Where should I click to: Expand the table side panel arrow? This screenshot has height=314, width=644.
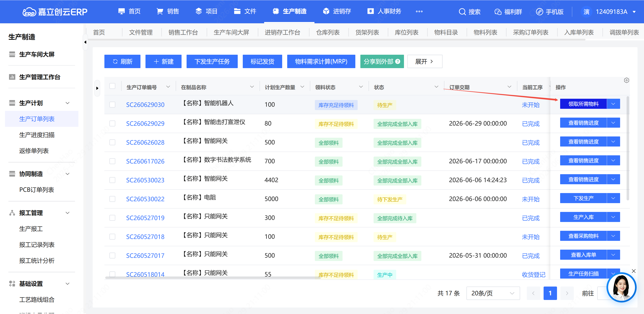coord(97,88)
